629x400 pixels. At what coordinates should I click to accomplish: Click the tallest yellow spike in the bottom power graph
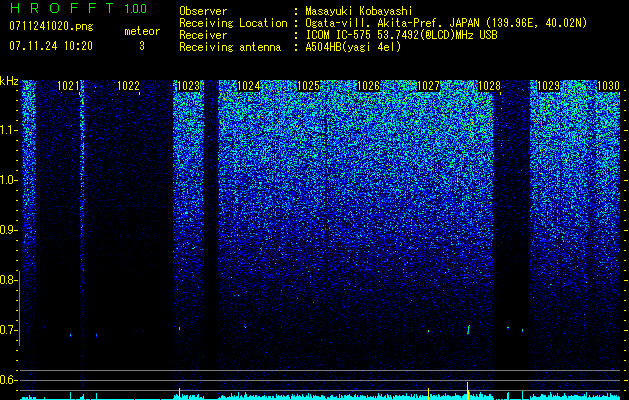click(468, 390)
